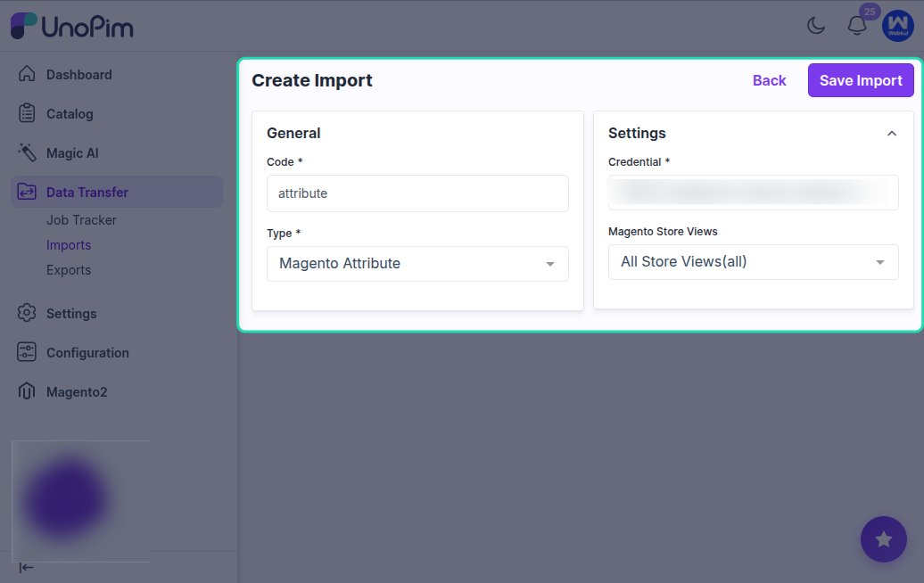The image size is (924, 583).
Task: Toggle dark mode moon icon
Action: pyautogui.click(x=816, y=25)
